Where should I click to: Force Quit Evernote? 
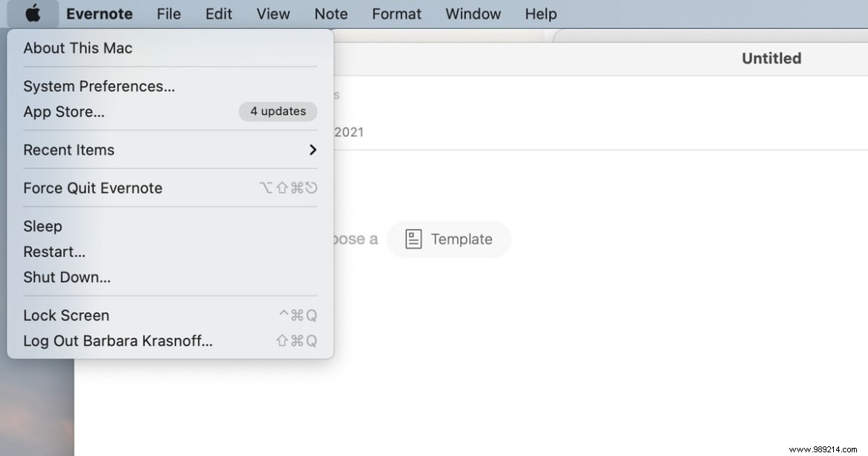(x=93, y=188)
